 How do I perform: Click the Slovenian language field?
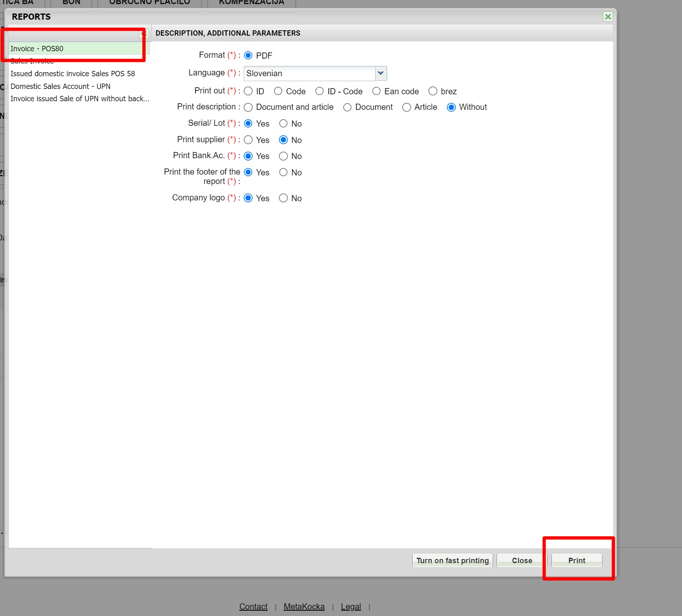click(310, 73)
